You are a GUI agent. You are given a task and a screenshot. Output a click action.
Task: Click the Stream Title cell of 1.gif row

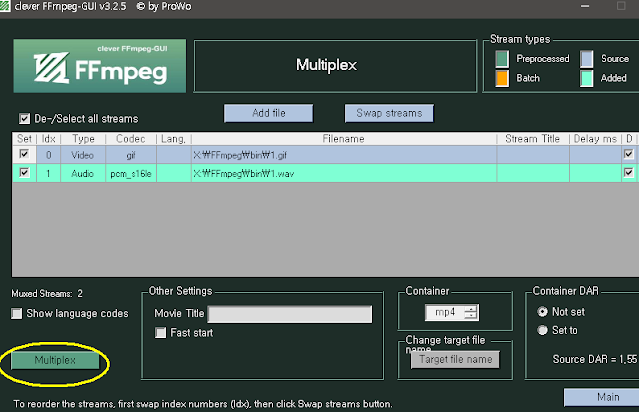533,155
